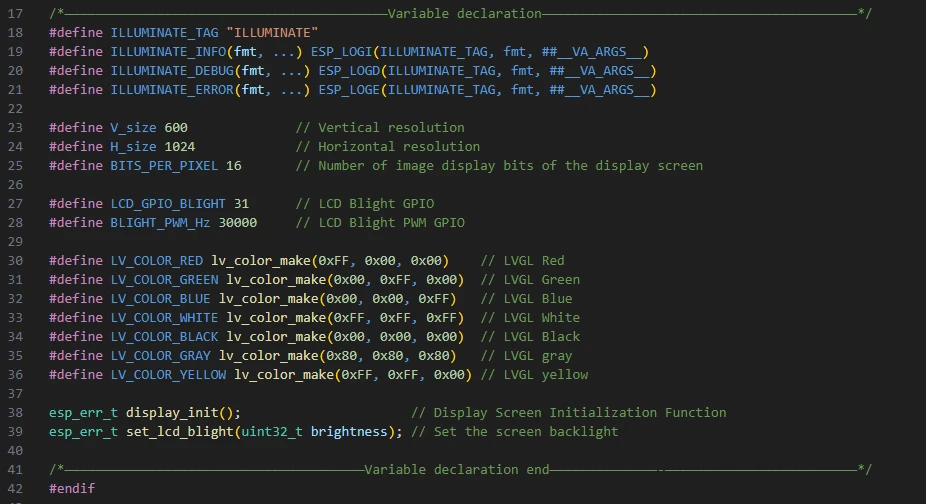
Task: Click the #endif directive
Action: pyautogui.click(x=72, y=488)
